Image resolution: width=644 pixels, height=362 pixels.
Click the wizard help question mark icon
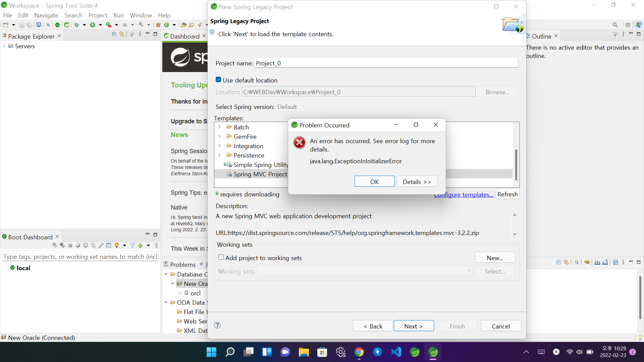pyautogui.click(x=217, y=325)
